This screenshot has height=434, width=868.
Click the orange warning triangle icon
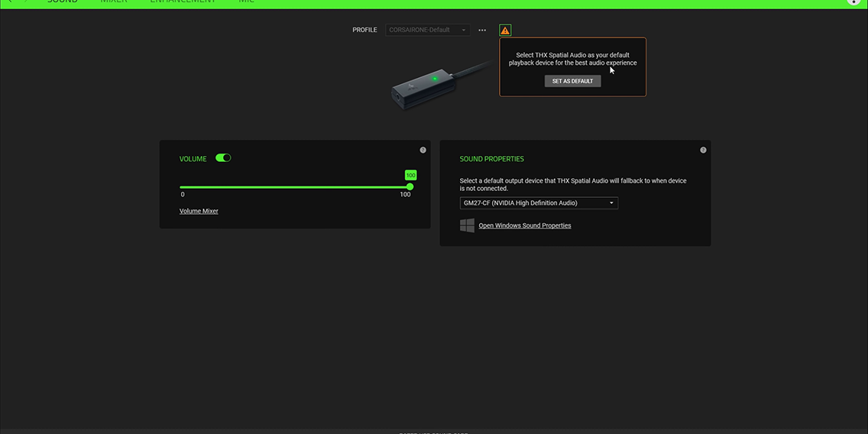505,31
